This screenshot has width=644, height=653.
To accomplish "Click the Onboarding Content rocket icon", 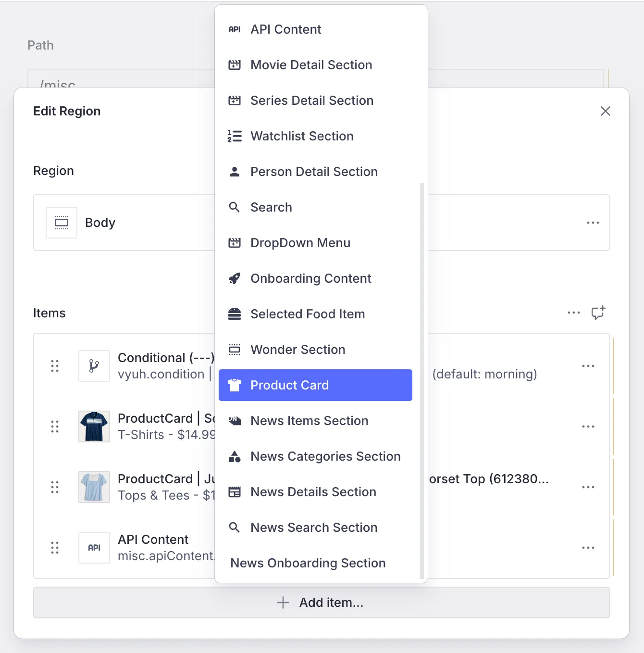I will (235, 278).
